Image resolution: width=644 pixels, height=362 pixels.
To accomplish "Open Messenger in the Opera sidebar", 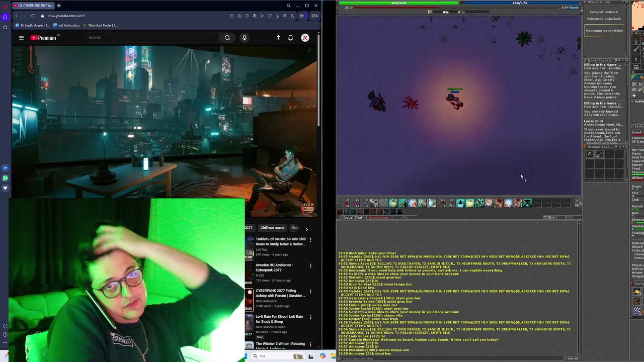I will (5, 168).
